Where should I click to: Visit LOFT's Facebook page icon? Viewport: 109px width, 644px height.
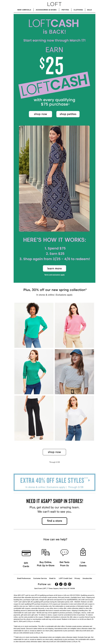[x=57, y=584]
